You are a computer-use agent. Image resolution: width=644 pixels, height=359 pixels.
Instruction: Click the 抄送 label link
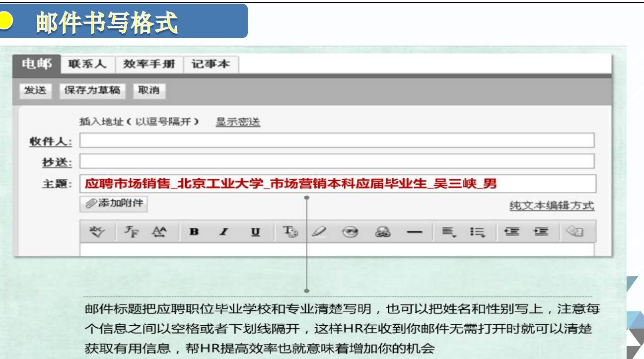pyautogui.click(x=57, y=162)
